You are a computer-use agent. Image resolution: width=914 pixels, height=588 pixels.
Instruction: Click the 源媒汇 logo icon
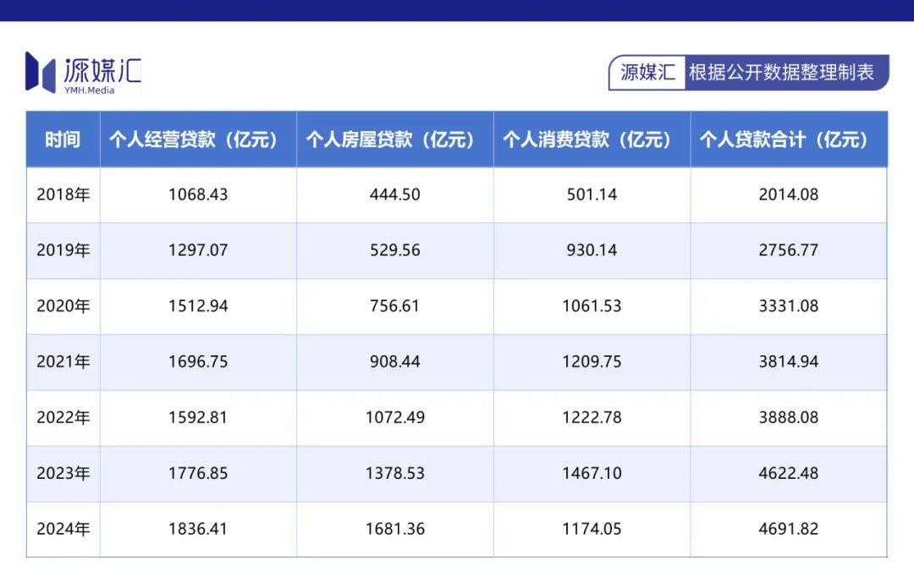point(41,72)
